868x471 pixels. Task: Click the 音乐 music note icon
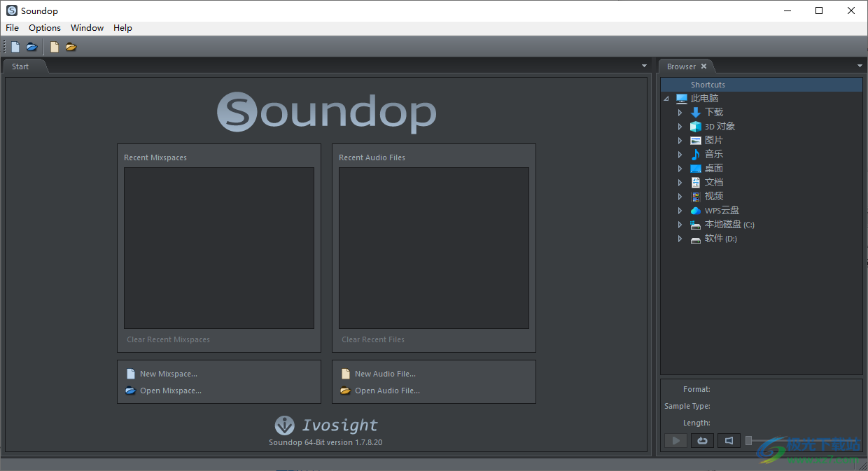click(695, 155)
